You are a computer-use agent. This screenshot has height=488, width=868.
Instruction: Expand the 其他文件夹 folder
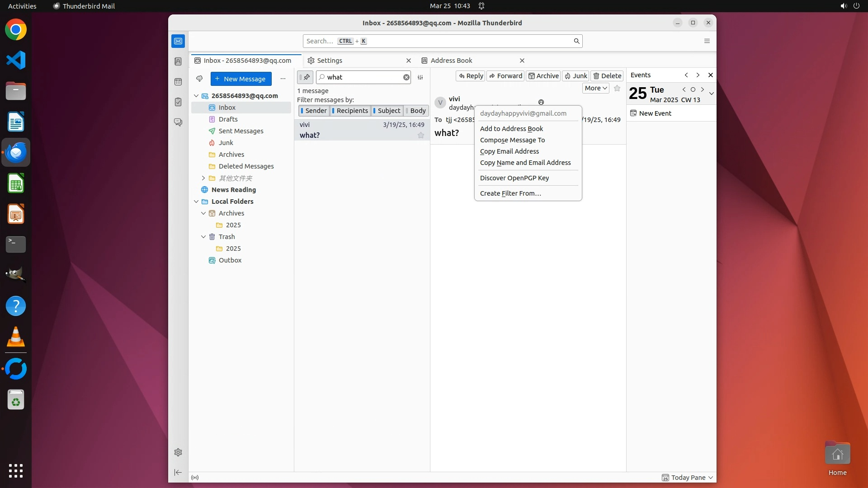(x=203, y=178)
